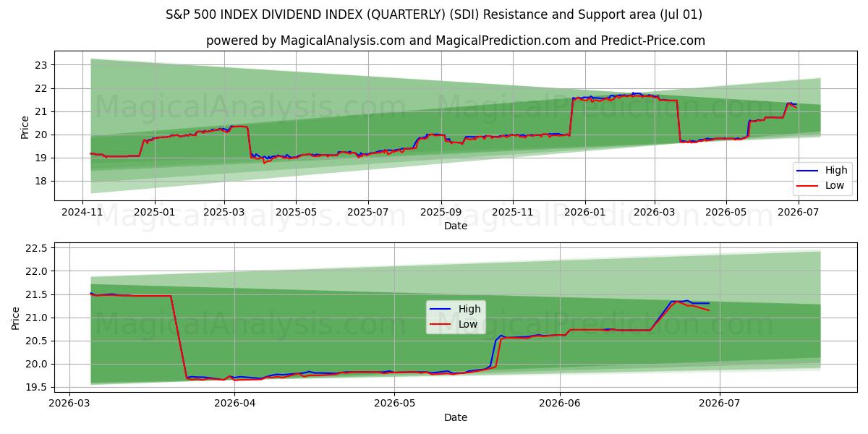The image size is (868, 434).
Task: Click the '2024-11' date label on top chart
Action: click(82, 213)
